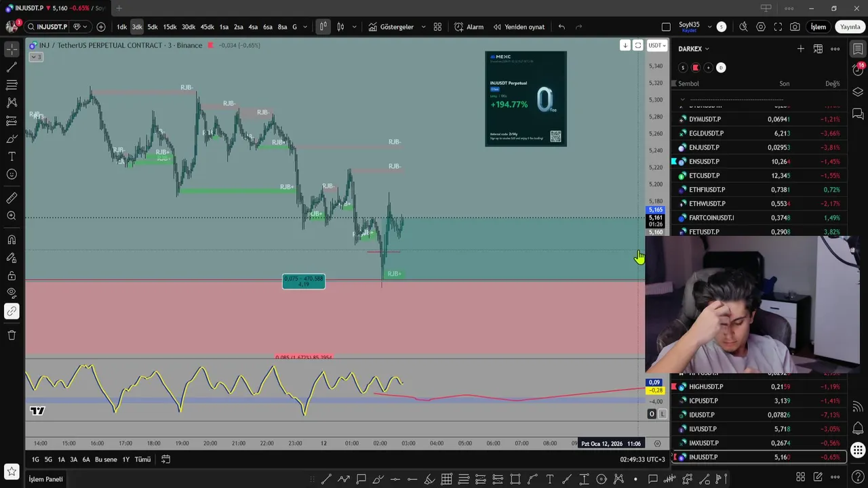
Task: Select the 4sa timeframe
Action: tap(253, 27)
